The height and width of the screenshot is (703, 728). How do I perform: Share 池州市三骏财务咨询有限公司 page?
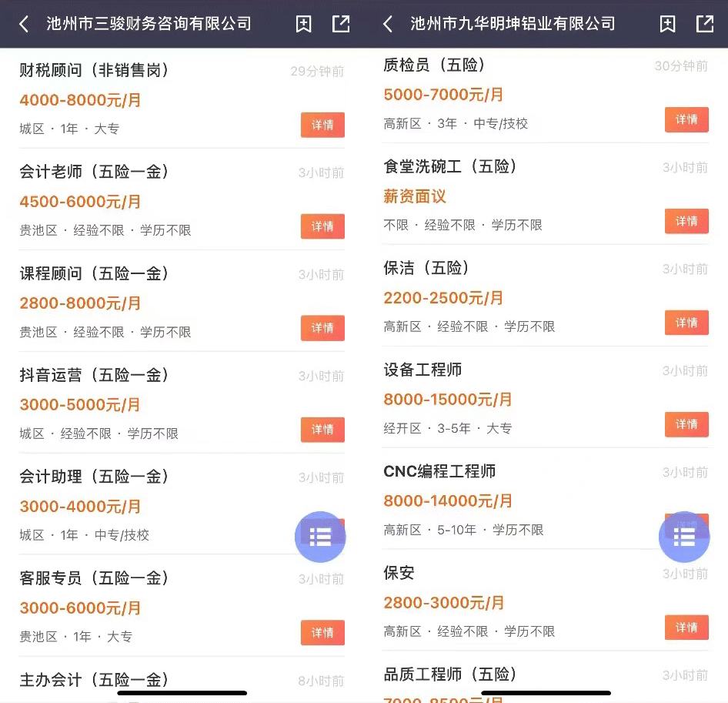point(341,24)
